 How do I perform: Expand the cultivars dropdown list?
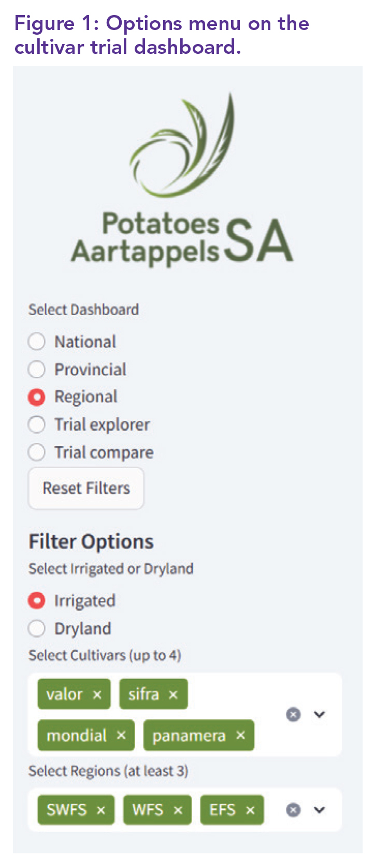[x=320, y=715]
